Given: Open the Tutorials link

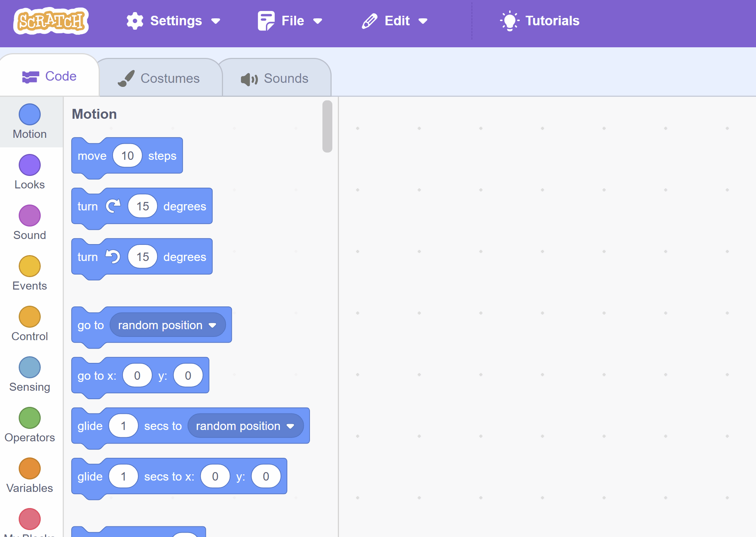Looking at the screenshot, I should tap(540, 21).
